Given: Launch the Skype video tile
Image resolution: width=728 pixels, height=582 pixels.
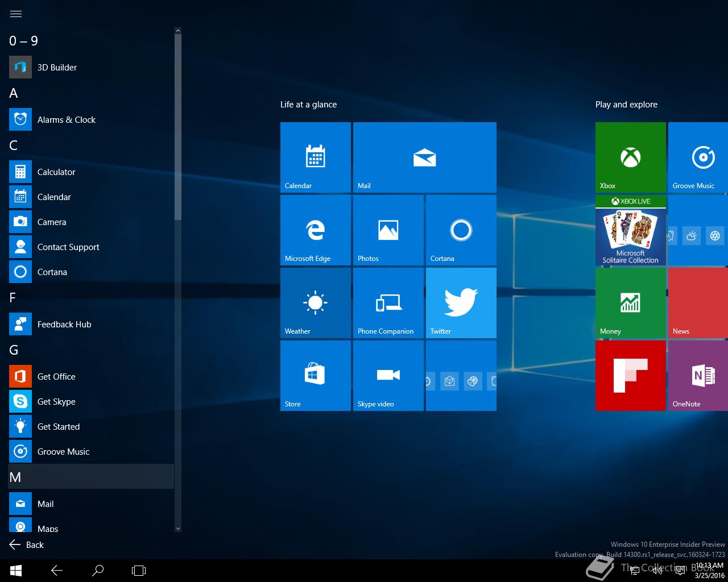Looking at the screenshot, I should click(x=388, y=376).
